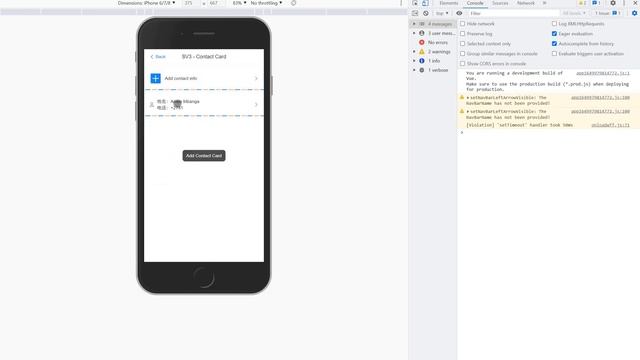Click the rotate device icon
Screen dimensions: 640x360
293,3
